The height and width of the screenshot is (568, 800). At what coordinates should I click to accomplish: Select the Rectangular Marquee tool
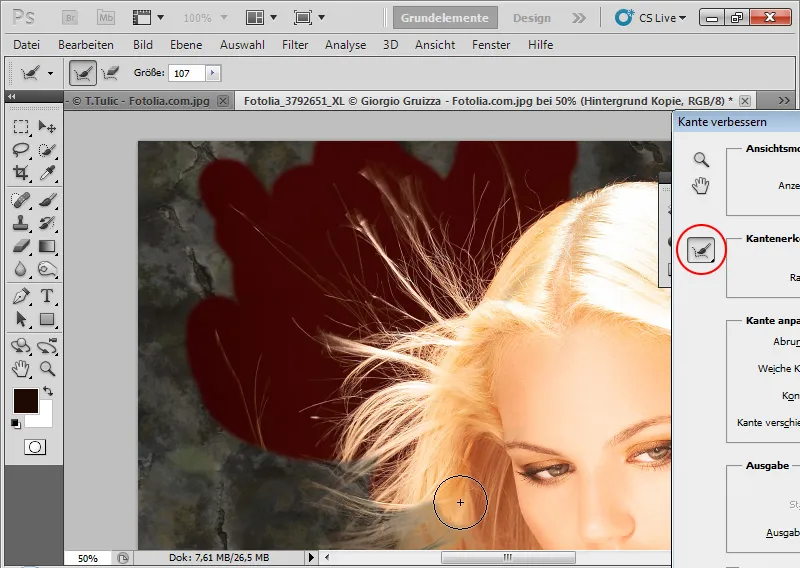pos(20,126)
